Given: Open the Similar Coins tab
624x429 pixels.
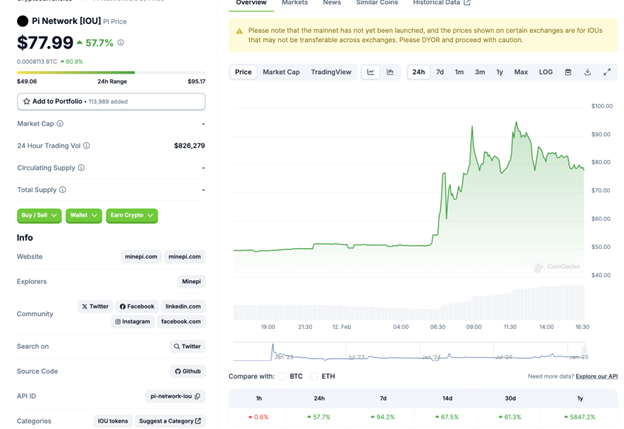Looking at the screenshot, I should click(377, 3).
